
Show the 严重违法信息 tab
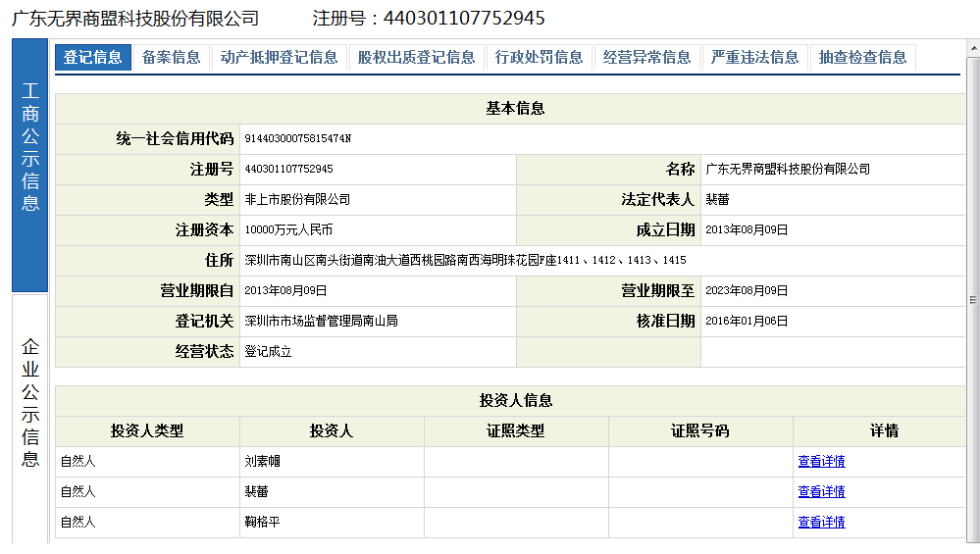[x=754, y=58]
